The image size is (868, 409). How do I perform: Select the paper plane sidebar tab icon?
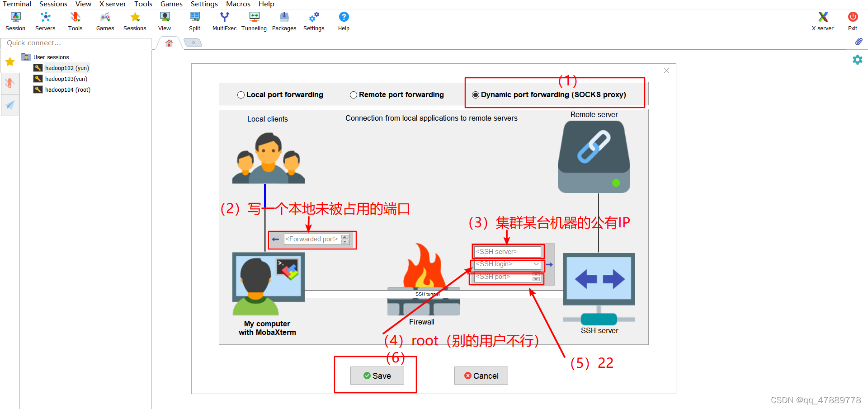click(10, 105)
